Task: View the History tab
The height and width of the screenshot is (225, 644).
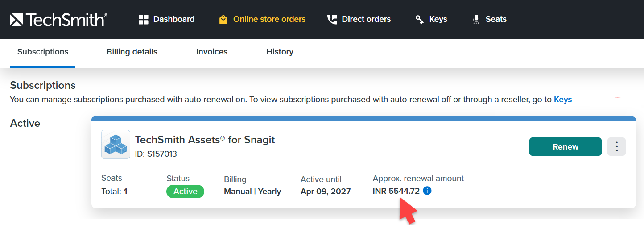Action: (280, 52)
